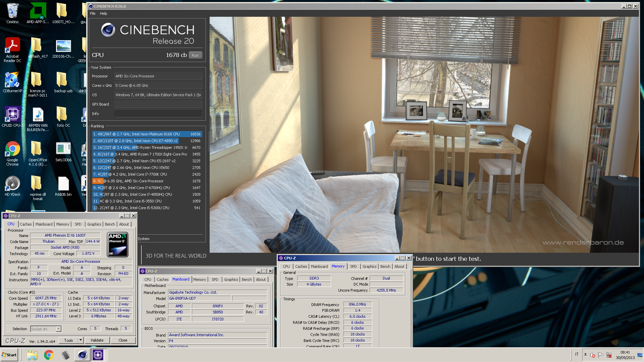Viewport: 644px width, 362px height.
Task: Open the R680B.bin file icon
Action: coord(63,186)
